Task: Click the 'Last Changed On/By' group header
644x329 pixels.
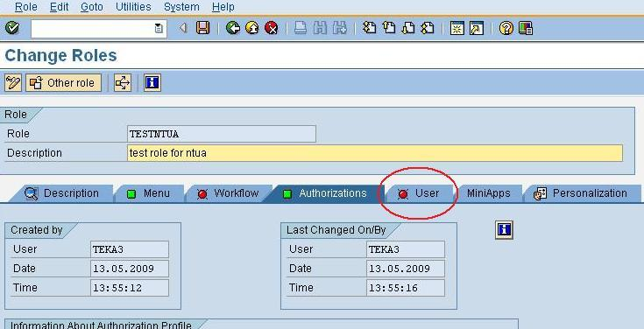Action: pos(336,230)
